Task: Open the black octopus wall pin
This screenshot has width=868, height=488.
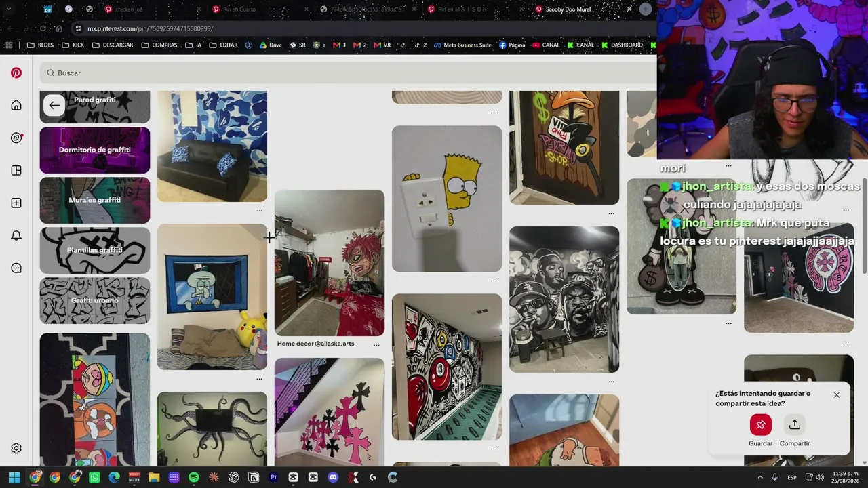Action: pyautogui.click(x=212, y=428)
